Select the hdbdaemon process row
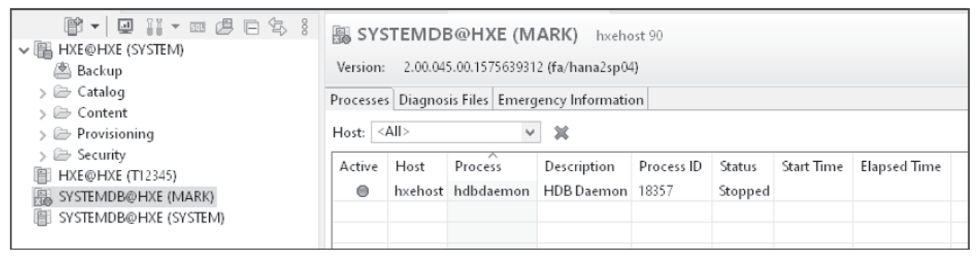 (640, 190)
